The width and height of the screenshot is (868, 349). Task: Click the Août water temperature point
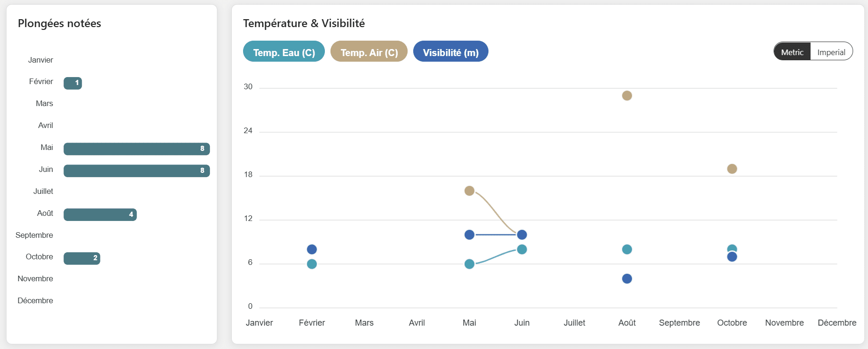click(x=627, y=249)
